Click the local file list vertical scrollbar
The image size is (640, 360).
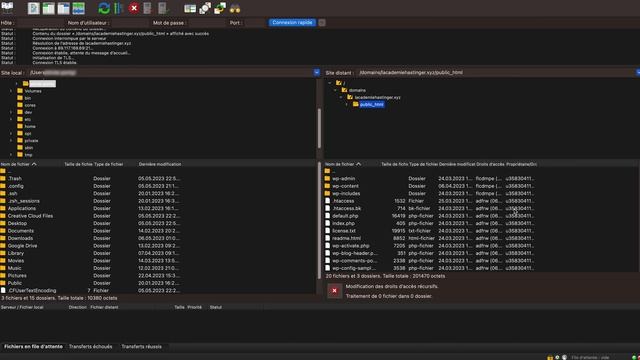319,220
